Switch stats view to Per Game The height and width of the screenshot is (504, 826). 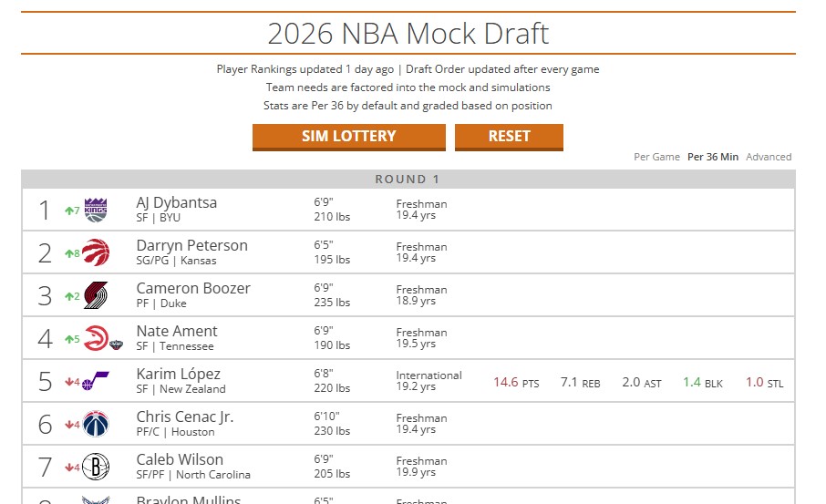[x=656, y=157]
